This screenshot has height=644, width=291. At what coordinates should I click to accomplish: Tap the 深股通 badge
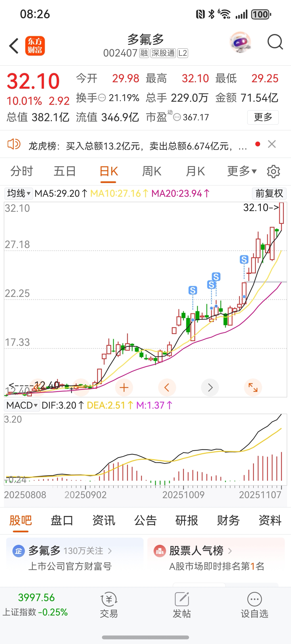pyautogui.click(x=163, y=53)
